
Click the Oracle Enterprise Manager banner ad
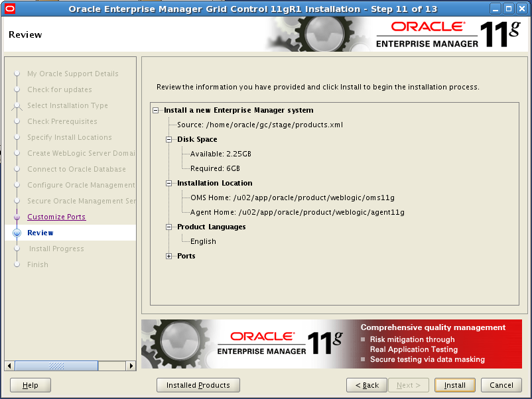click(332, 344)
